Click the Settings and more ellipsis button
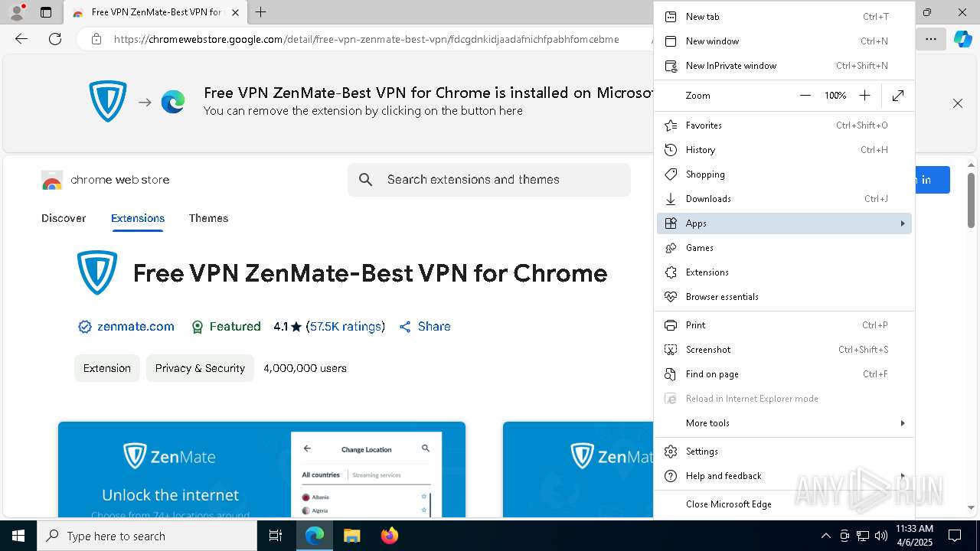 tap(930, 39)
